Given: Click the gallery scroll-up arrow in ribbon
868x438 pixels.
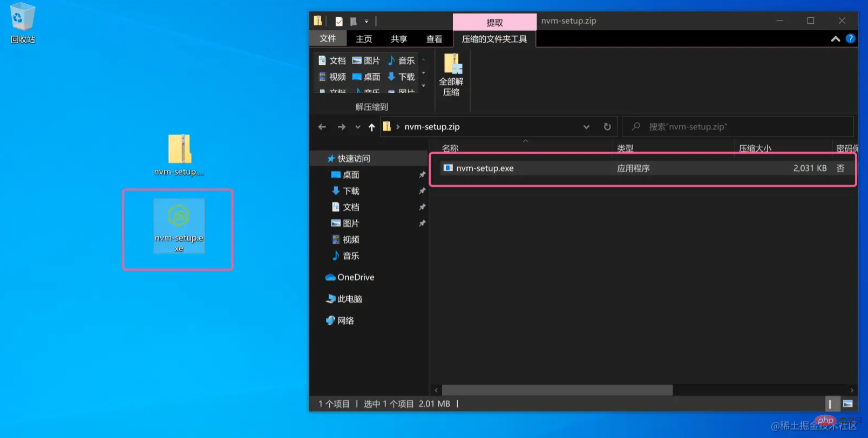Looking at the screenshot, I should [x=424, y=60].
